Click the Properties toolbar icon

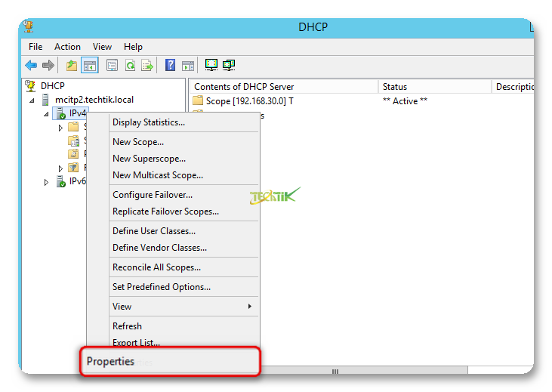click(x=112, y=66)
